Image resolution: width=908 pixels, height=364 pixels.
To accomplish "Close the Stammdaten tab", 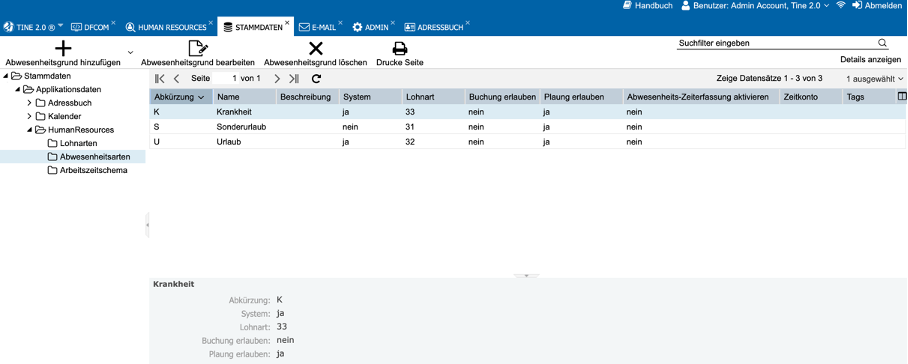I will (x=287, y=23).
